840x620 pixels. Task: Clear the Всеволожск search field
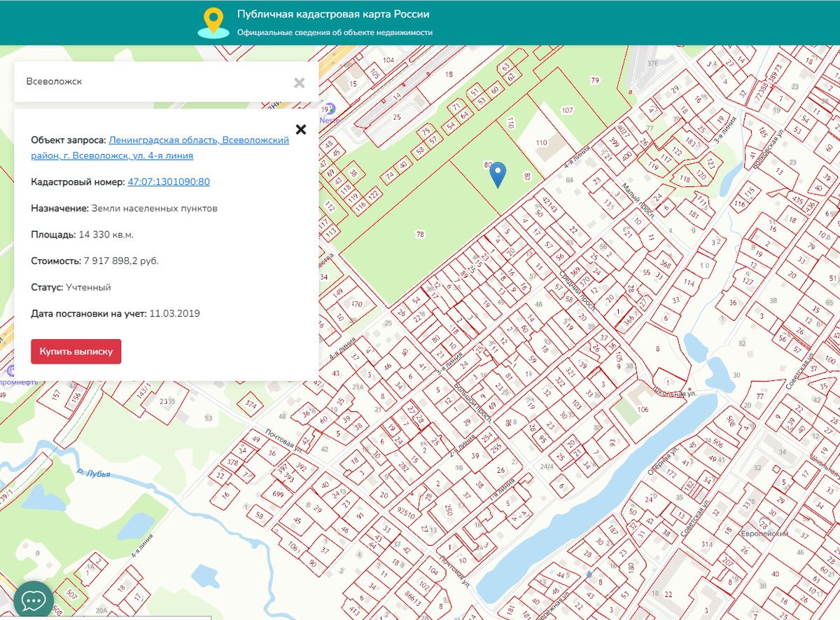(x=300, y=83)
